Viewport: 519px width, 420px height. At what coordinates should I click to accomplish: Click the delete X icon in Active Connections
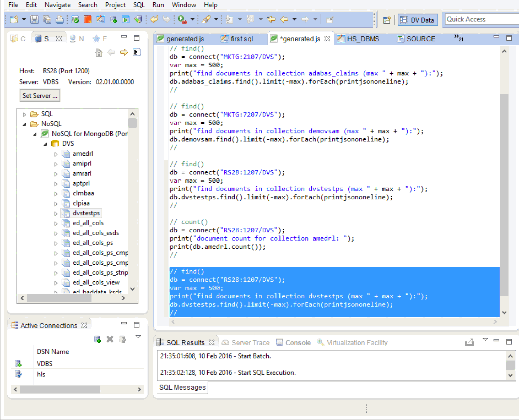[110, 339]
